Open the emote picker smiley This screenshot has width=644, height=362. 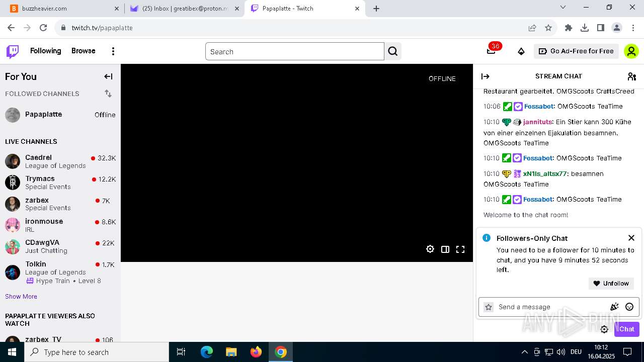pos(629,307)
